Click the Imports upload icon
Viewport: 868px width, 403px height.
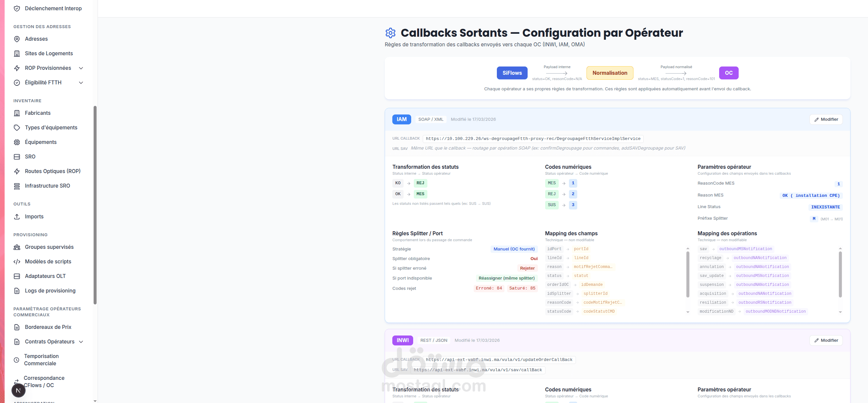[17, 217]
